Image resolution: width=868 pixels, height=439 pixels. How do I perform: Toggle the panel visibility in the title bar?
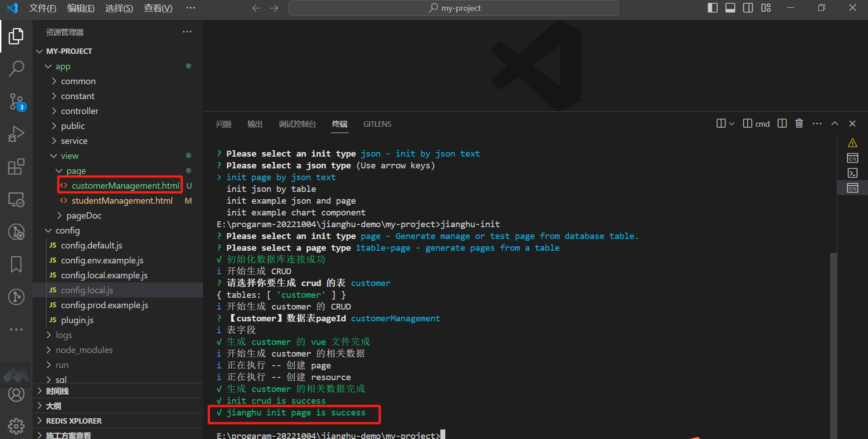[x=731, y=8]
